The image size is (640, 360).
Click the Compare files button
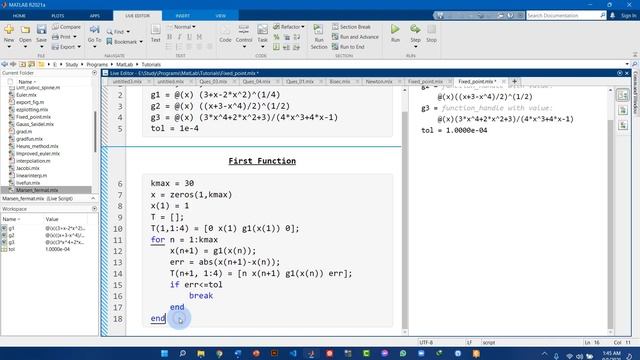click(66, 27)
